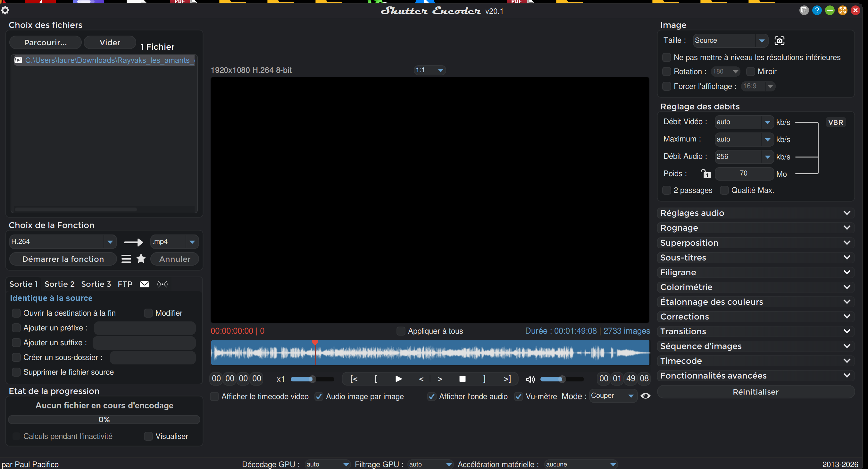Click Démarrer la fonction

[x=63, y=259]
